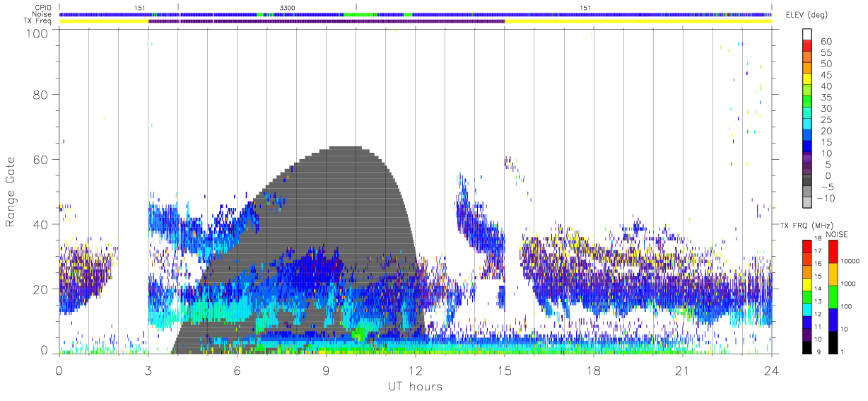Click tick label 24 on UT hours axis
This screenshot has height=401, width=868.
click(x=772, y=370)
